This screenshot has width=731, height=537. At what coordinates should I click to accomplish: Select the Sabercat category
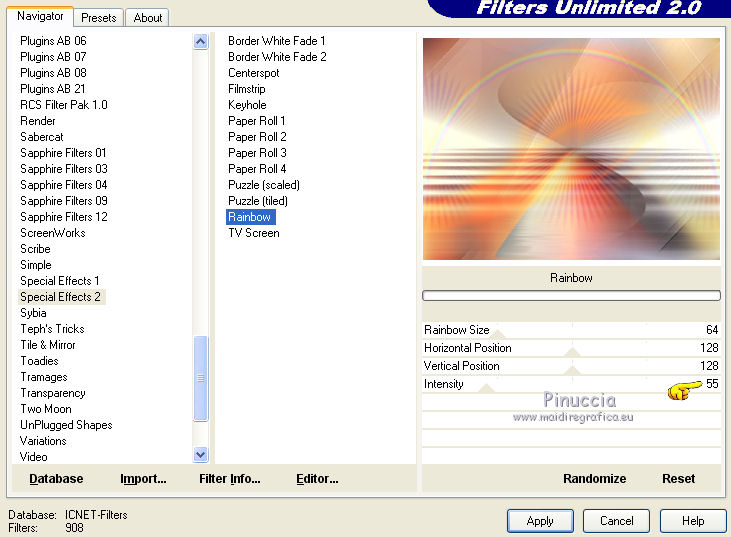(42, 137)
